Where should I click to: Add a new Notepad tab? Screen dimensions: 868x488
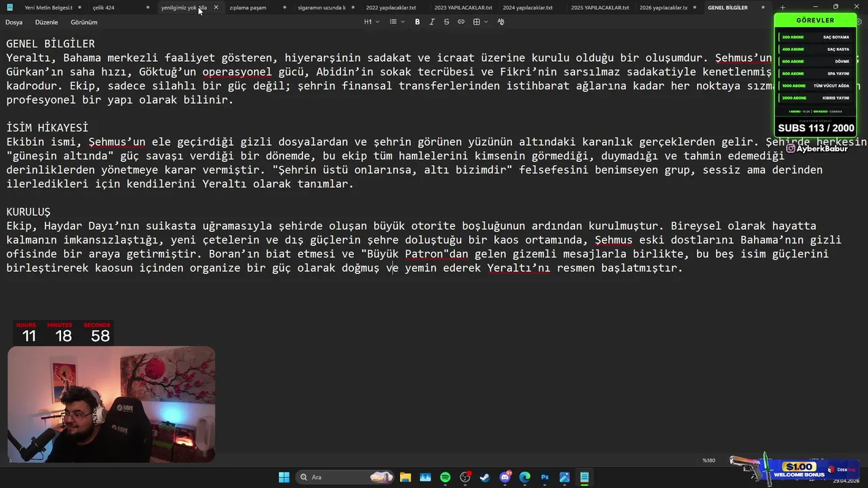coord(783,7)
